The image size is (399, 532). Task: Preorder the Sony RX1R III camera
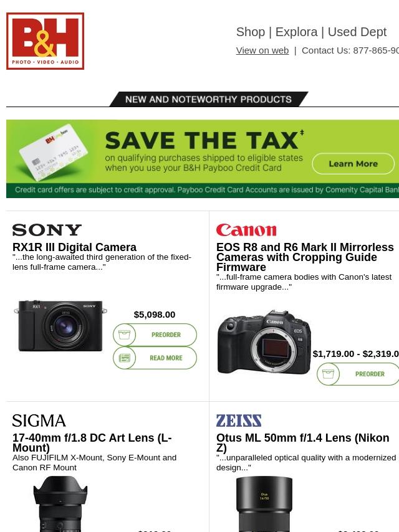click(x=155, y=335)
